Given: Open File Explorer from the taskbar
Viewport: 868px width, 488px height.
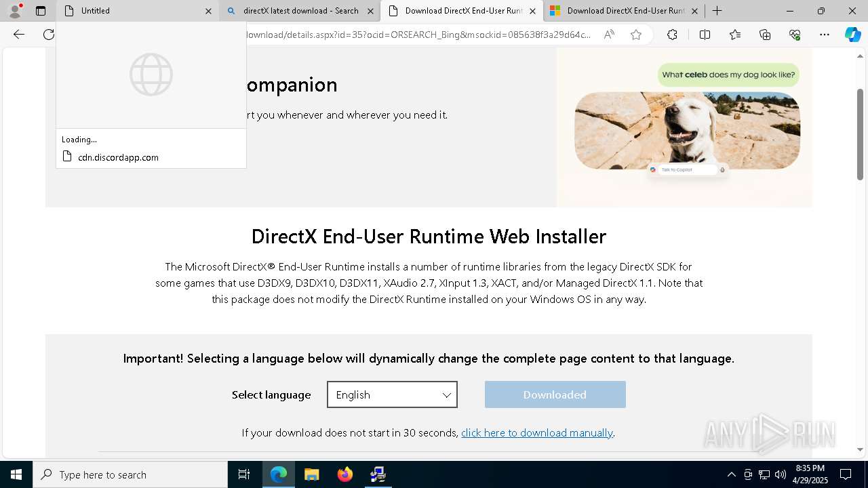Looking at the screenshot, I should coord(311,474).
